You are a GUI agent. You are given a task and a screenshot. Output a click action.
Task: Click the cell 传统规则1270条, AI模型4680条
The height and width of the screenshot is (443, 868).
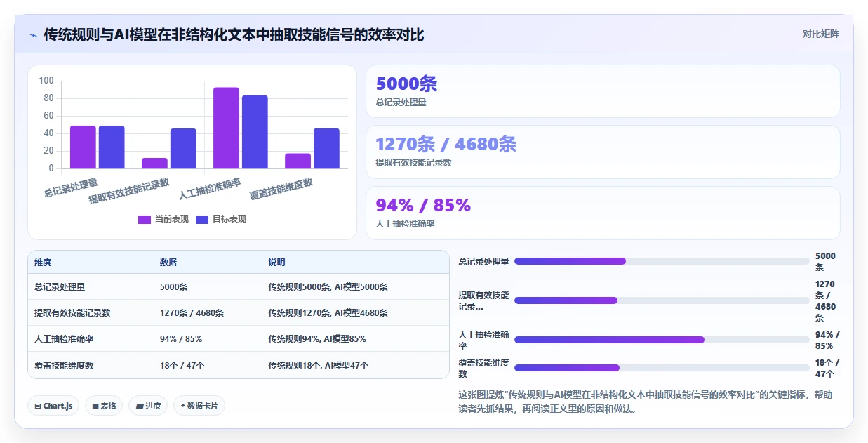point(328,313)
